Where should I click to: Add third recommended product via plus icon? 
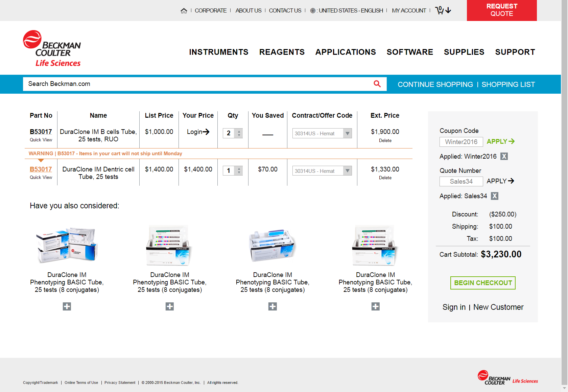[273, 306]
